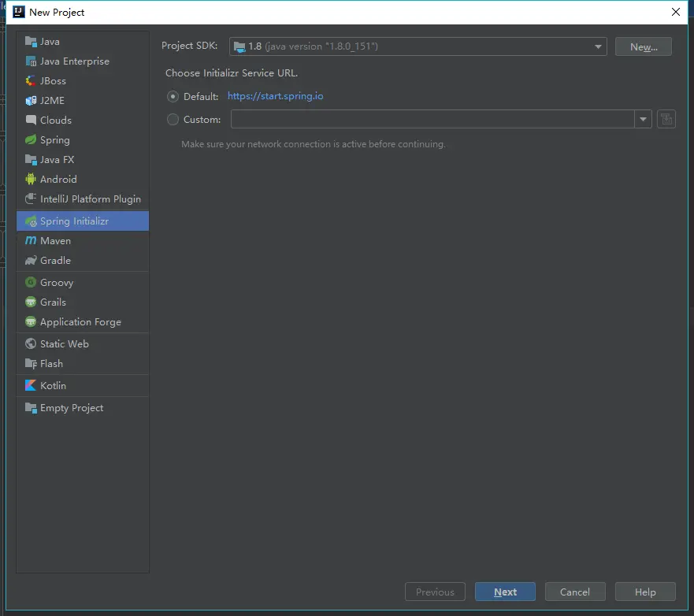Select the J2ME label
The image size is (694, 616).
click(x=52, y=101)
